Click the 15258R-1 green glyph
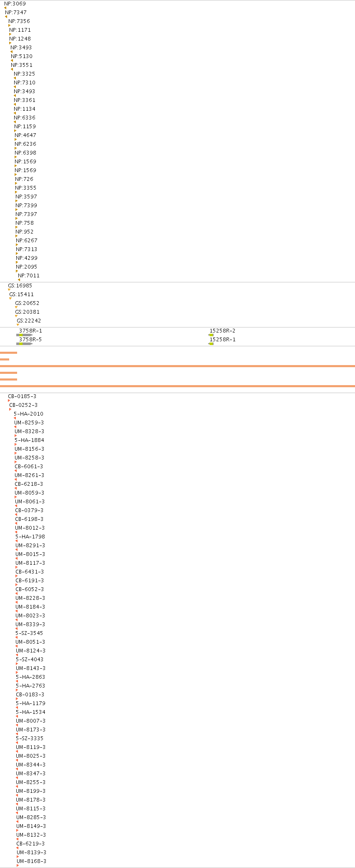The image size is (355, 868). tap(211, 344)
